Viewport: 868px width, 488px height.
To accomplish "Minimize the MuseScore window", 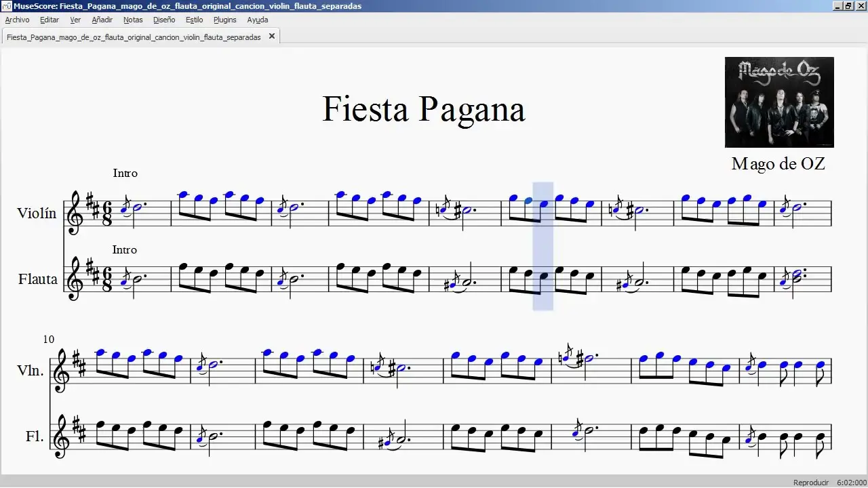I will click(837, 6).
